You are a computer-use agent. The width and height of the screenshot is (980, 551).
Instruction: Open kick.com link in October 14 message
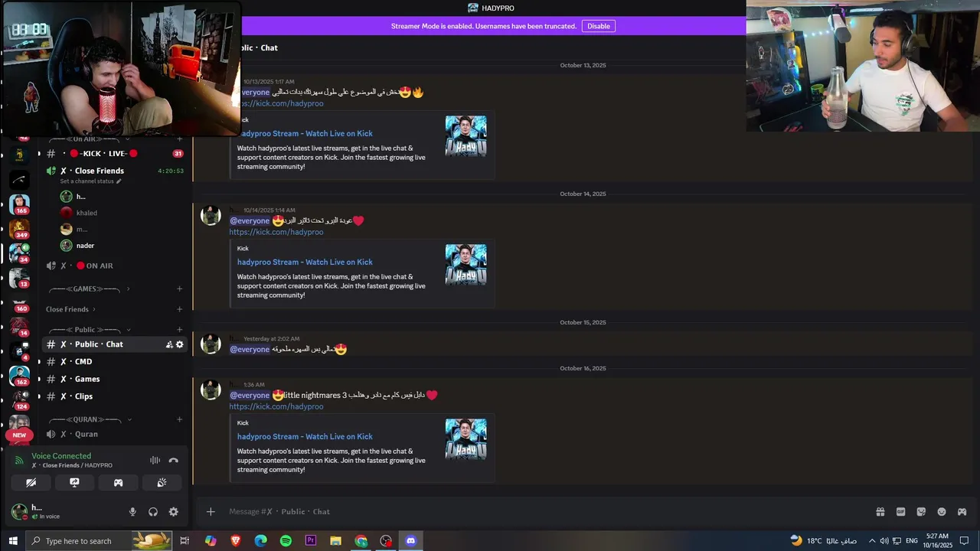pyautogui.click(x=276, y=232)
